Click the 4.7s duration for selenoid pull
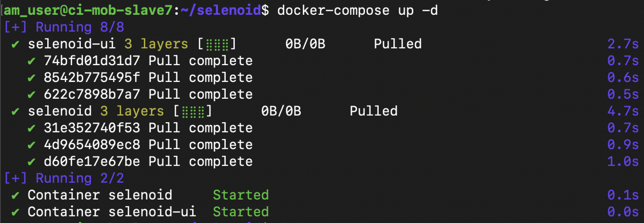 (623, 111)
